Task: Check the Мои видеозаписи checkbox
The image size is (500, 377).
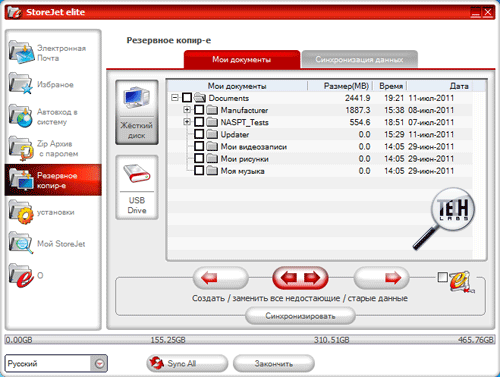Action: click(x=199, y=146)
